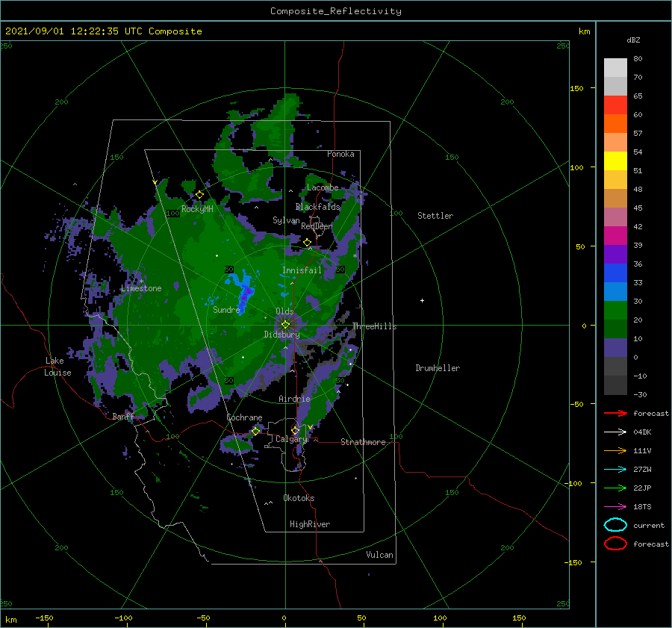The image size is (672, 628).
Task: Click the Drumheller town label
Action: pos(438,368)
